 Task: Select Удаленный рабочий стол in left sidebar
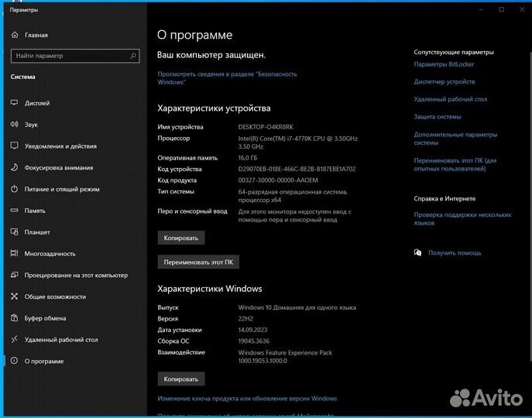click(60, 340)
